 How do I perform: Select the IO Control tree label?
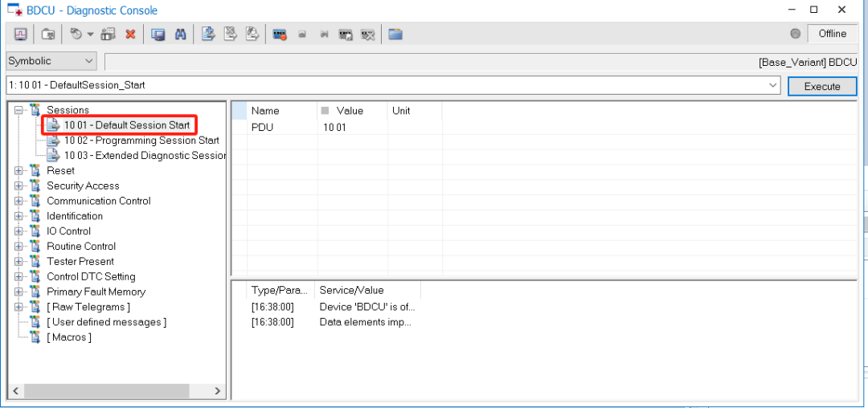[x=68, y=231]
